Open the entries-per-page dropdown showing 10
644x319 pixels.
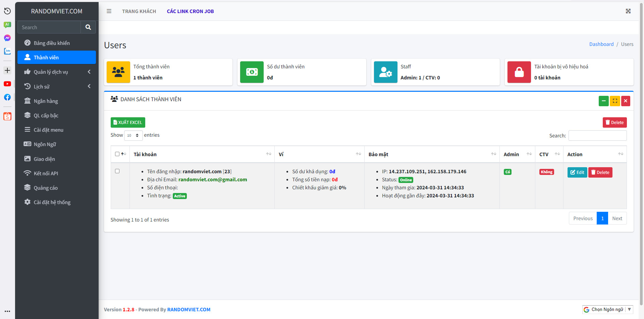click(133, 135)
